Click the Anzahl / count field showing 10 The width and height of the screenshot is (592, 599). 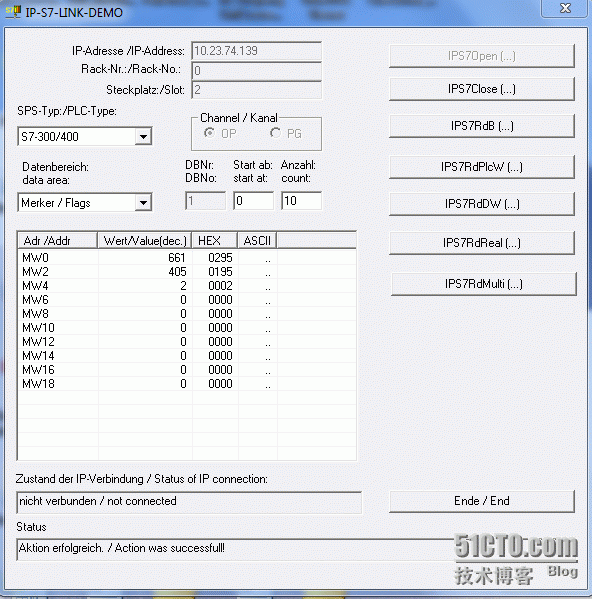tap(301, 201)
